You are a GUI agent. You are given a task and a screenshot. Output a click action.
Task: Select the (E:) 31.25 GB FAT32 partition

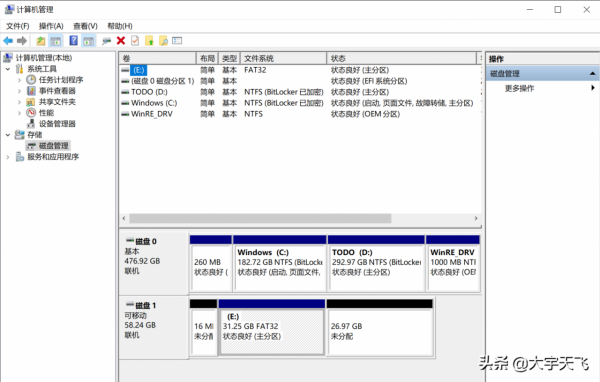click(x=272, y=328)
